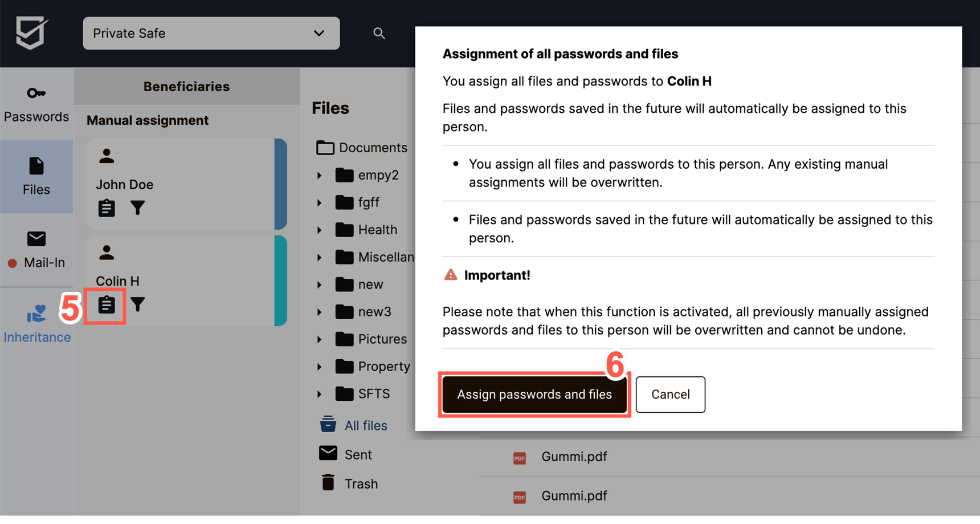The height and width of the screenshot is (524, 980).
Task: Switch to All files view
Action: pos(366,425)
